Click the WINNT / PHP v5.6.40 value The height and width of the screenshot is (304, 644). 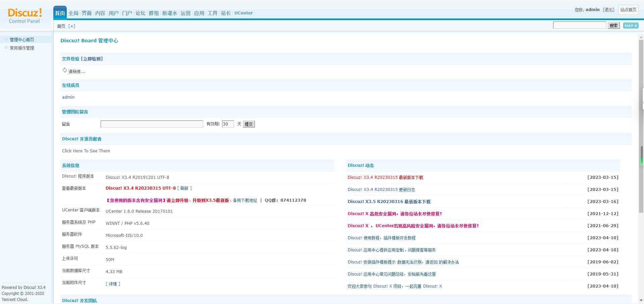point(127,223)
